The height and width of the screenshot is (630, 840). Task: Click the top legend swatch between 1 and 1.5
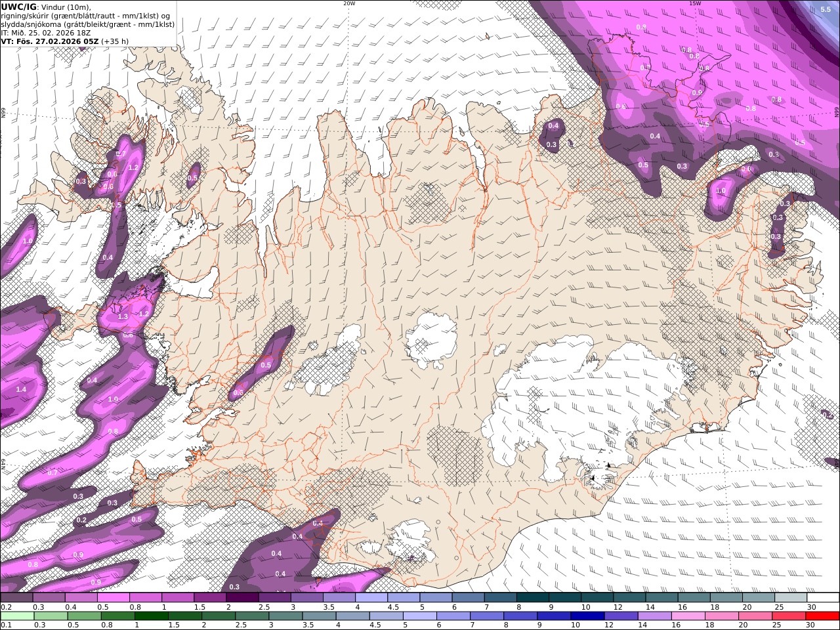click(178, 598)
